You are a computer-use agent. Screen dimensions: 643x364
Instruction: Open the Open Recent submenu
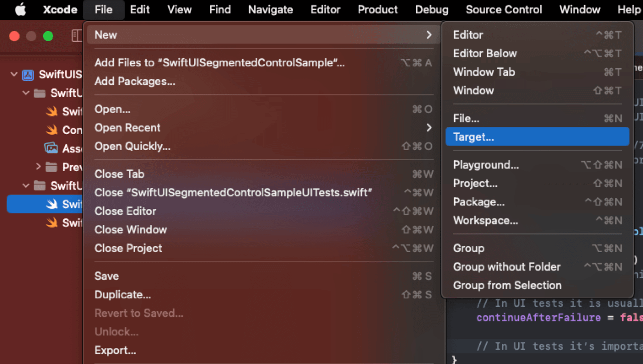[x=127, y=128]
